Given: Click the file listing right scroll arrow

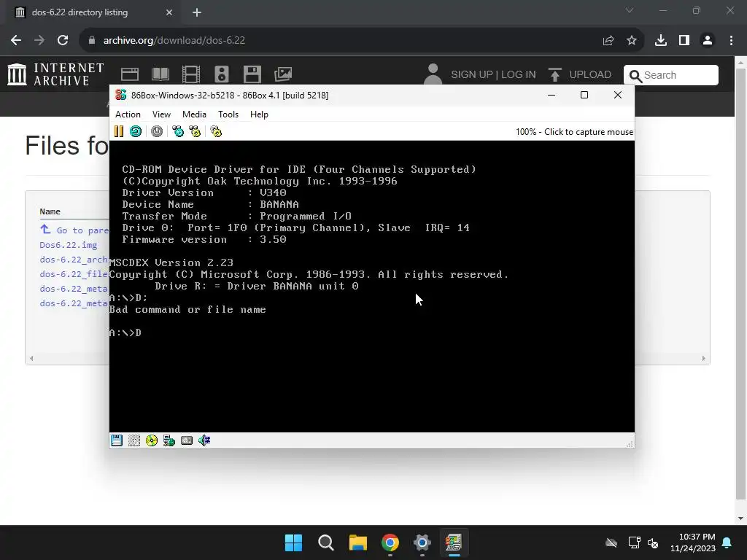Looking at the screenshot, I should [x=704, y=359].
